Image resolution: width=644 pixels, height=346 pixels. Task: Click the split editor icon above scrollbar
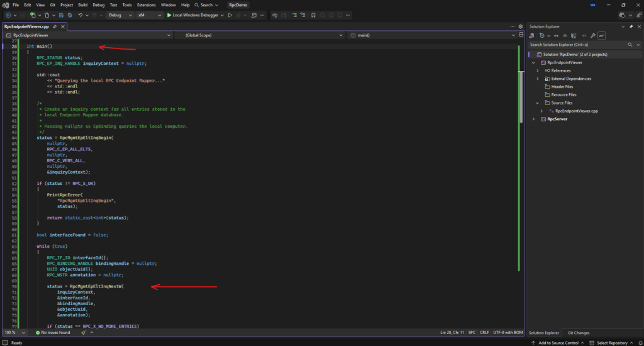point(521,35)
